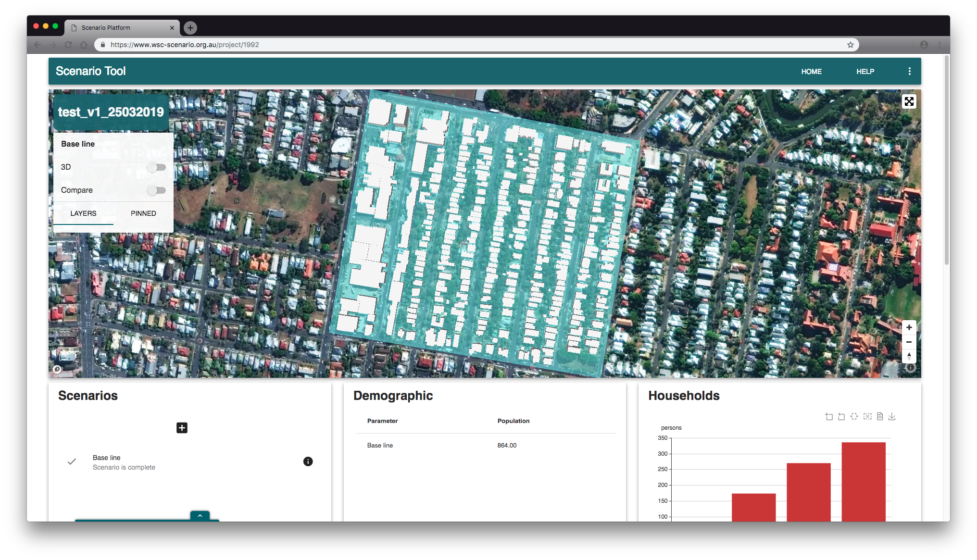The image size is (977, 560).
Task: Enable the 3D view toggle
Action: 157,167
